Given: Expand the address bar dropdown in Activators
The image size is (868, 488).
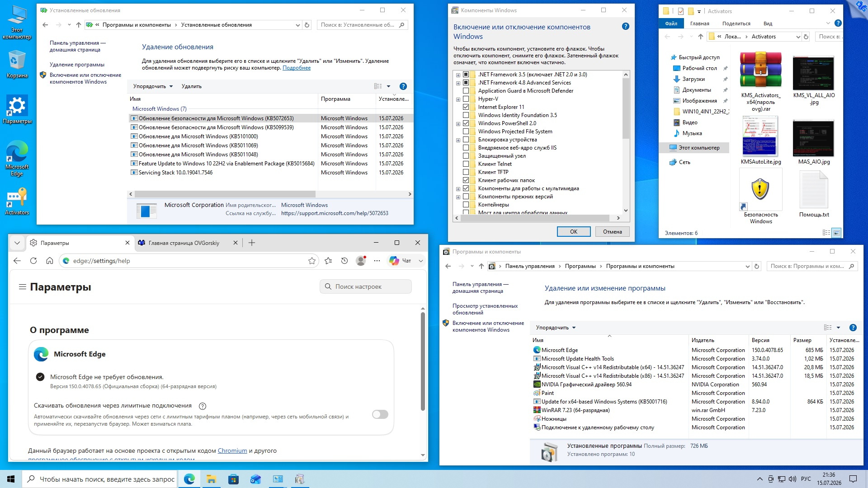Looking at the screenshot, I should (x=798, y=37).
